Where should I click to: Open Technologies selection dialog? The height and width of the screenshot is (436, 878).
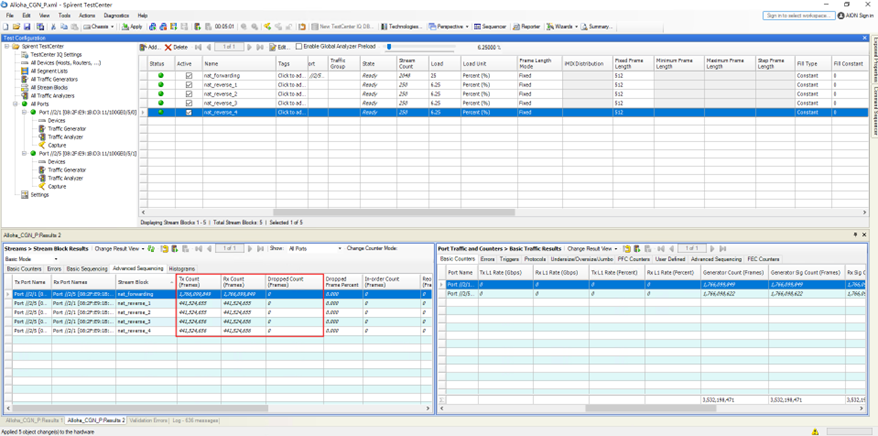pos(402,27)
